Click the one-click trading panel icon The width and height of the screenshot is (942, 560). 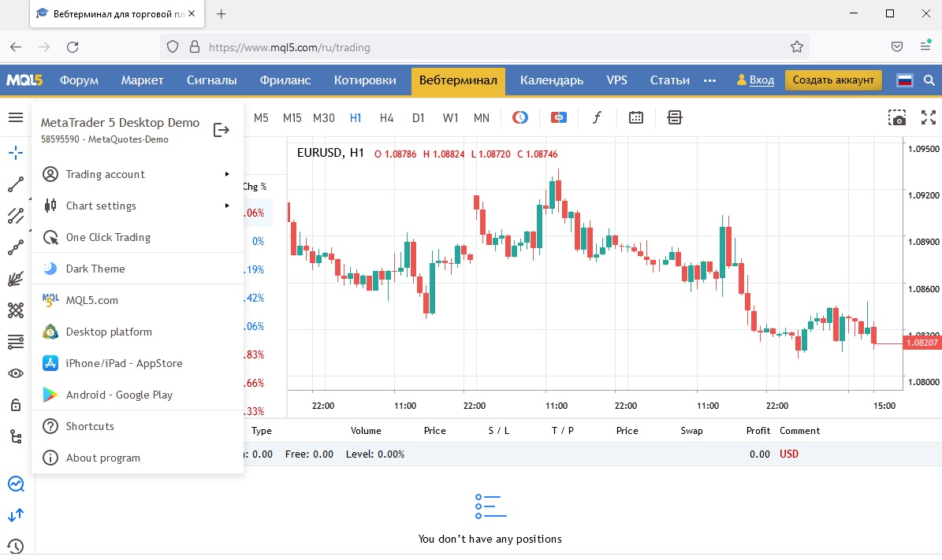coord(559,117)
